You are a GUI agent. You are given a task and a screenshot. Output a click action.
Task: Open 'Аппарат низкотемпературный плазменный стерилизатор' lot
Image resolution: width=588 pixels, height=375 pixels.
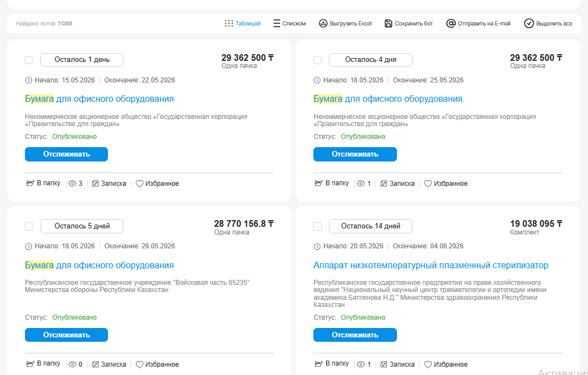(x=431, y=265)
